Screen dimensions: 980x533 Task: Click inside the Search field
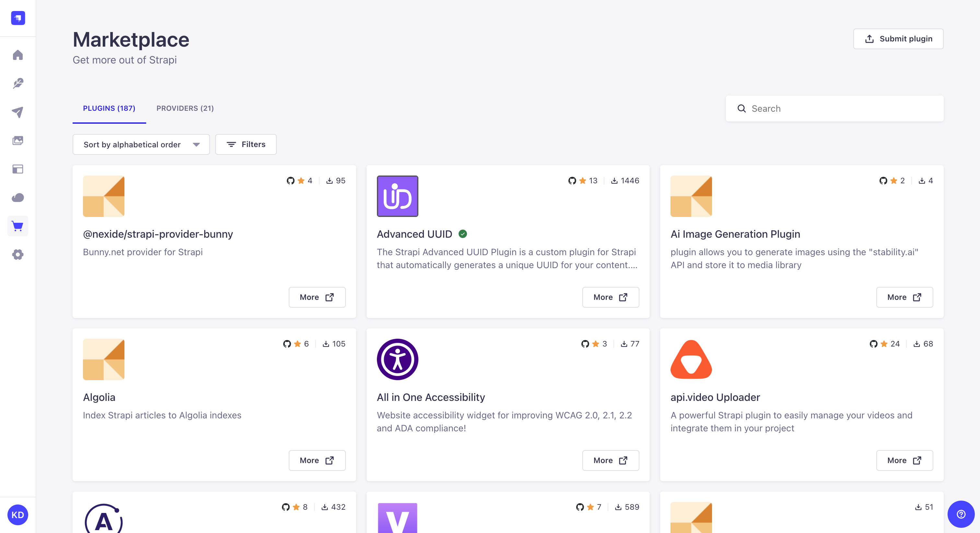point(833,108)
